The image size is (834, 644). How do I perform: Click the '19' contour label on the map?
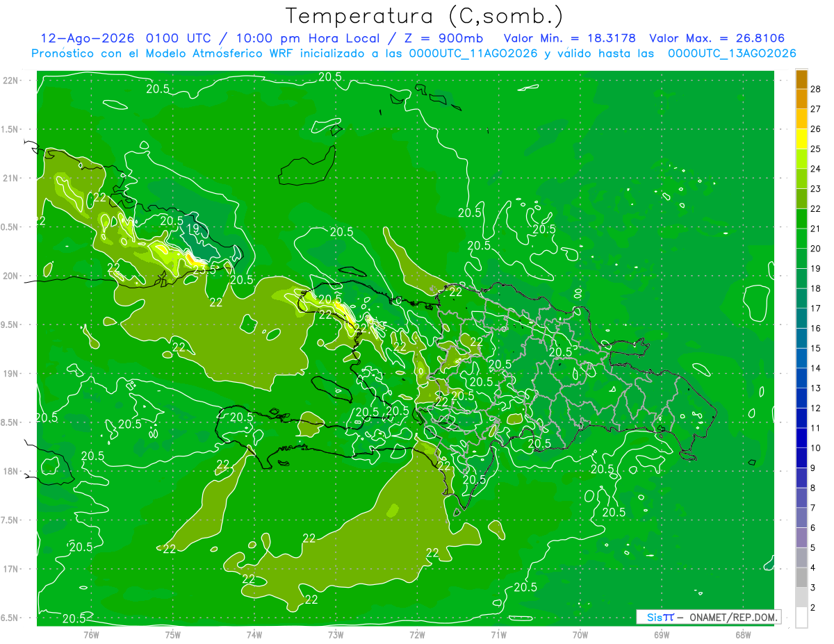[x=193, y=228]
